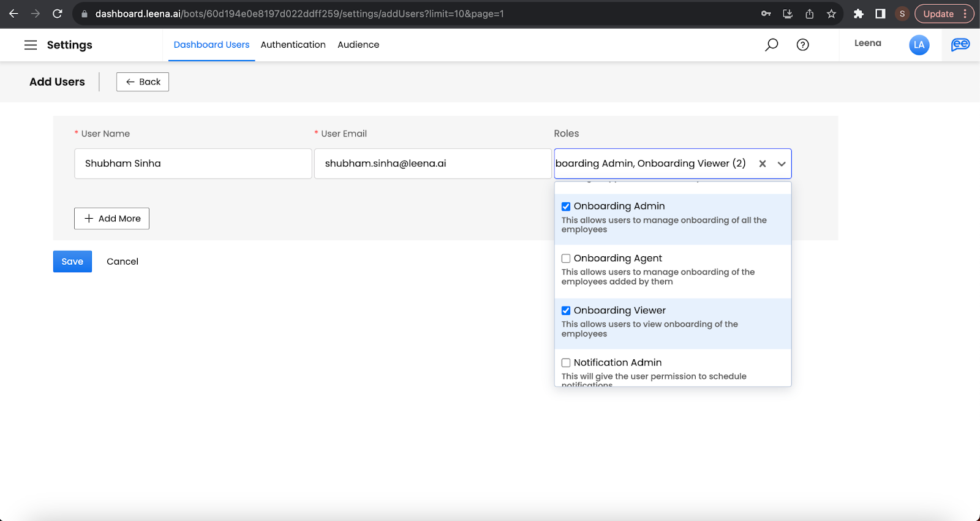Open the browser extensions puzzle icon
This screenshot has width=980, height=521.
[x=859, y=13]
